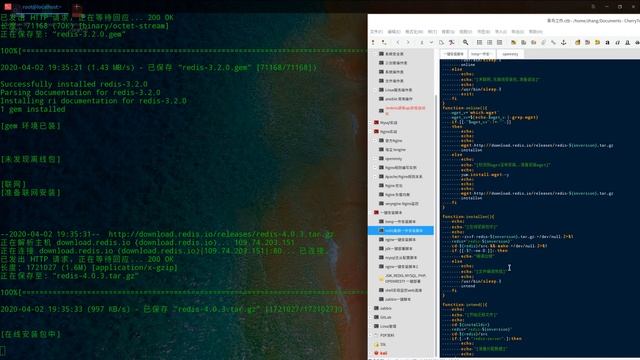Click the remove formatting toolbar icon
The height and width of the screenshot is (360, 640).
578,42
